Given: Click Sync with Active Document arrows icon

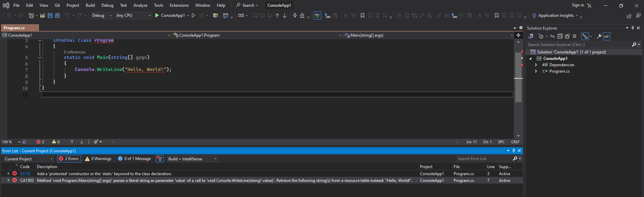Looking at the screenshot, I should (553, 36).
